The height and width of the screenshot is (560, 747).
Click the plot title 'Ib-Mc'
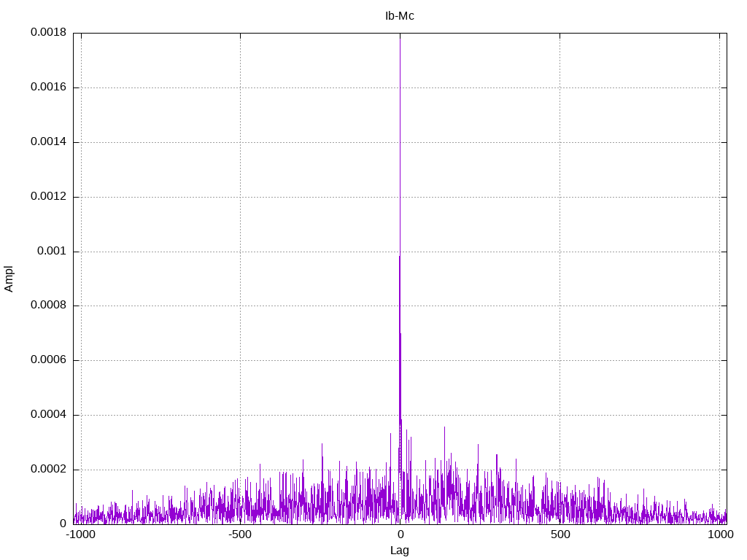pyautogui.click(x=399, y=16)
